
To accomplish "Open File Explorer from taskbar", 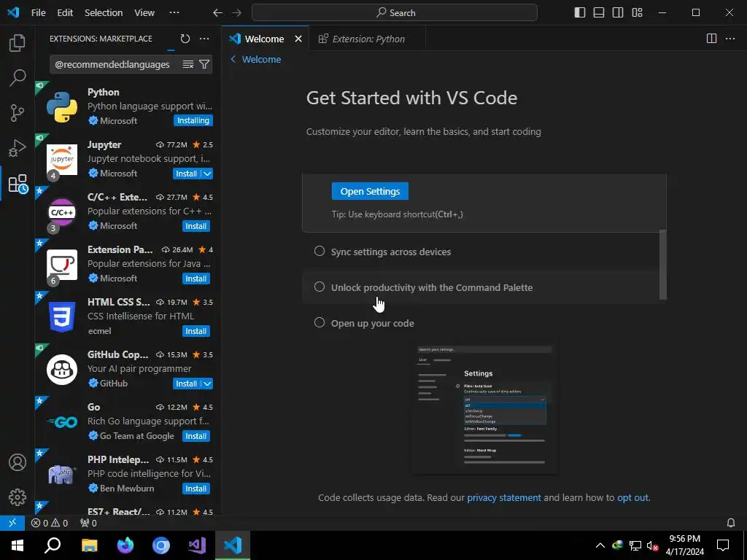I will pyautogui.click(x=89, y=545).
